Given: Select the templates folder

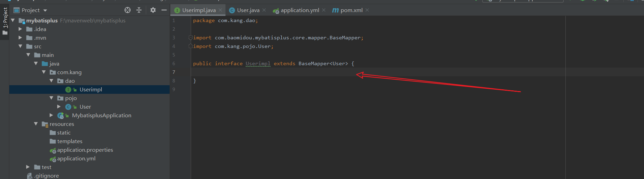Looking at the screenshot, I should click(70, 141).
